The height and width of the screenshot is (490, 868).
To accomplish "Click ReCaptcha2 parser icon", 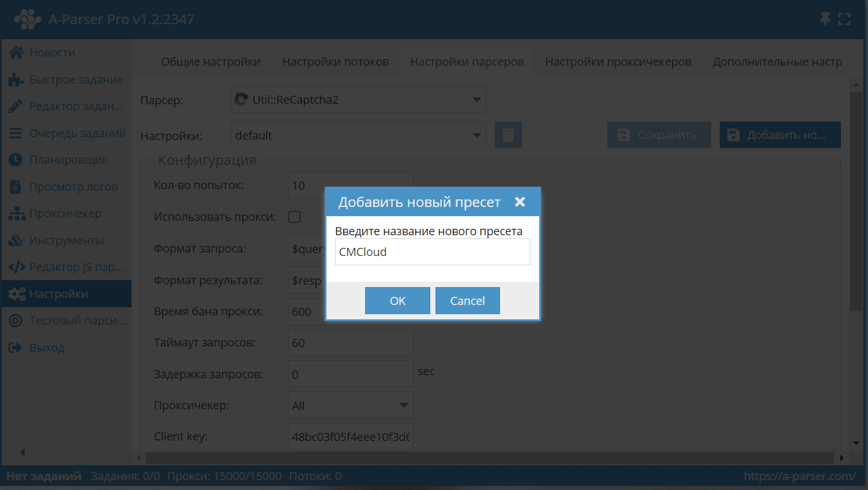I will tap(241, 100).
